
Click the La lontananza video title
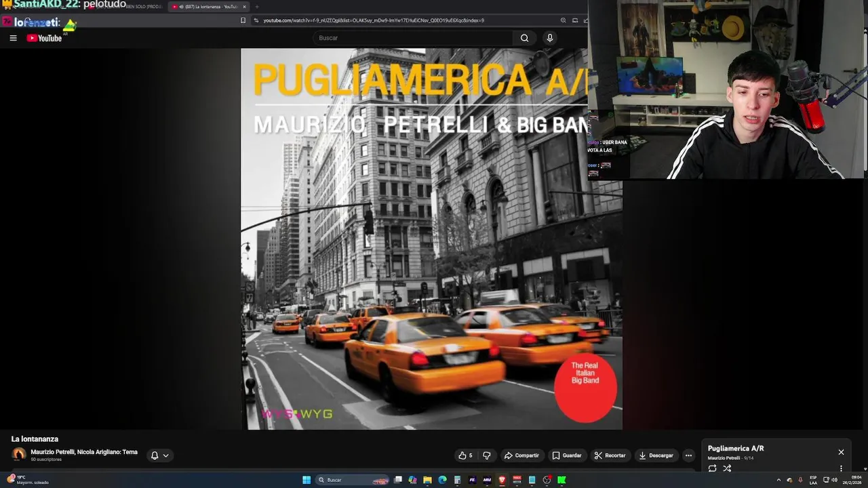coord(35,439)
